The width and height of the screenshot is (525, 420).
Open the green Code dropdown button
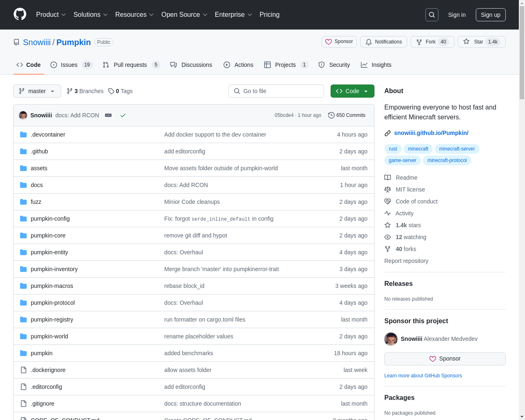(x=352, y=91)
